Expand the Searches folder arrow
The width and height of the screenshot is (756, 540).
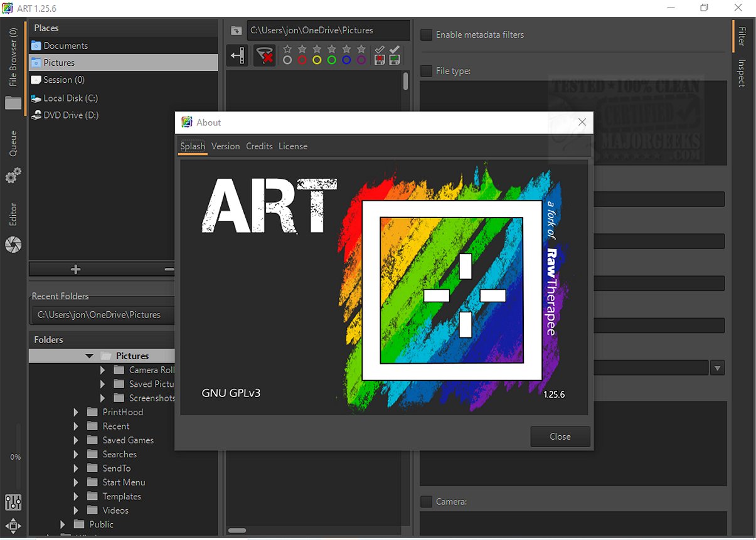76,454
